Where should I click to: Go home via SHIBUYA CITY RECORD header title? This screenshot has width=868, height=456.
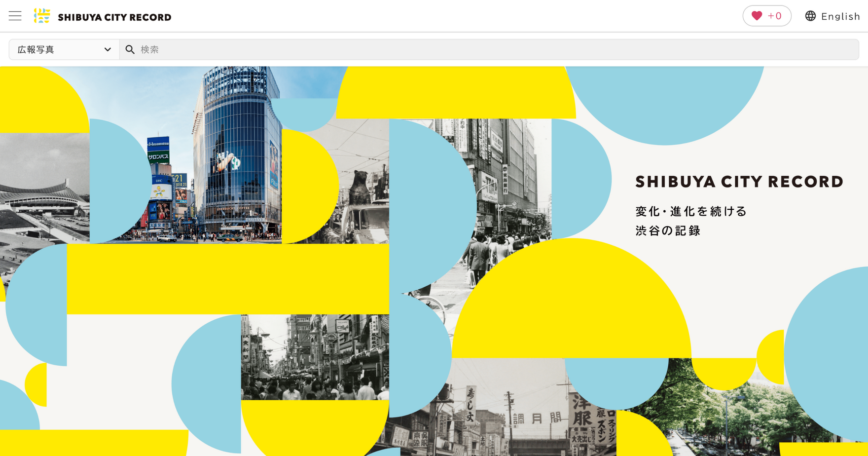[x=114, y=17]
